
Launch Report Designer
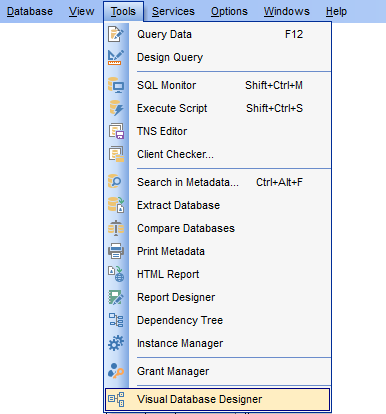(218, 297)
